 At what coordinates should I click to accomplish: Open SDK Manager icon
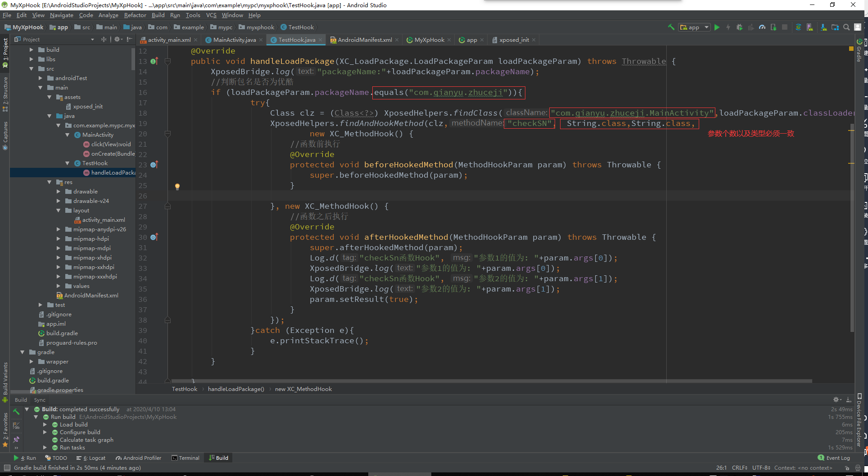click(x=823, y=27)
